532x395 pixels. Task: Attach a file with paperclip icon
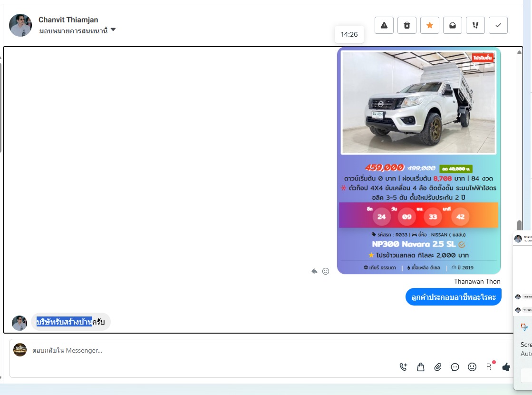coord(438,367)
